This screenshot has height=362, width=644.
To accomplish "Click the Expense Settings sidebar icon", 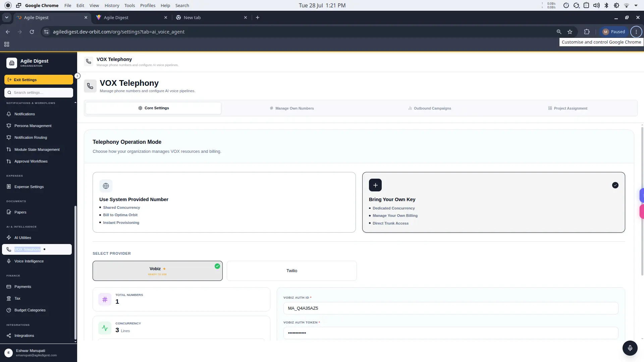I will pyautogui.click(x=9, y=187).
